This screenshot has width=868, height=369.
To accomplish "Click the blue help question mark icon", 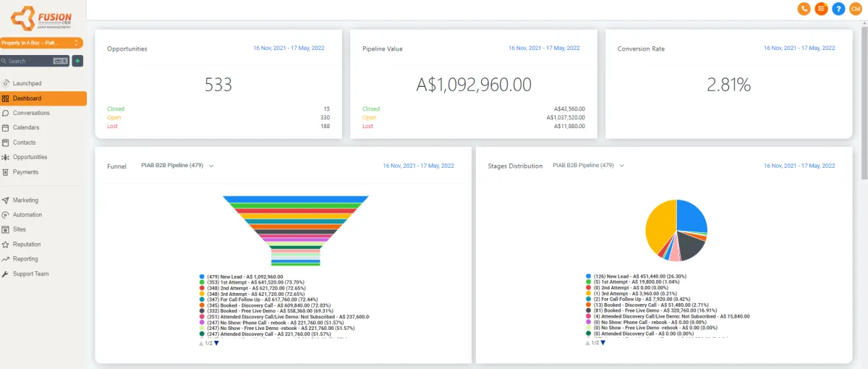I will click(x=838, y=9).
